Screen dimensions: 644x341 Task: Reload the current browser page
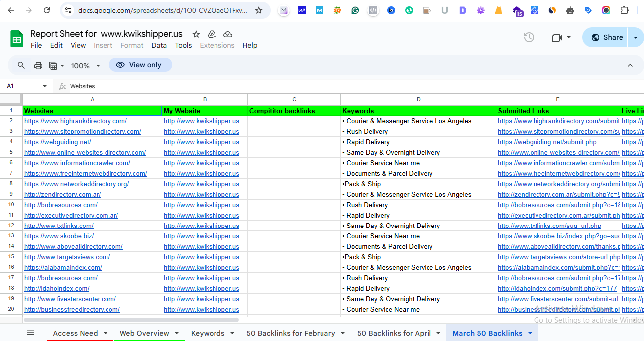47,10
